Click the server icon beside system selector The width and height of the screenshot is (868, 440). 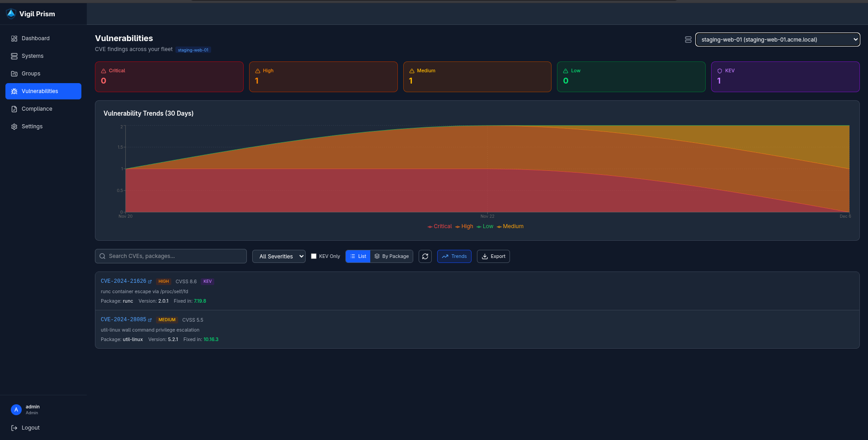(x=688, y=40)
